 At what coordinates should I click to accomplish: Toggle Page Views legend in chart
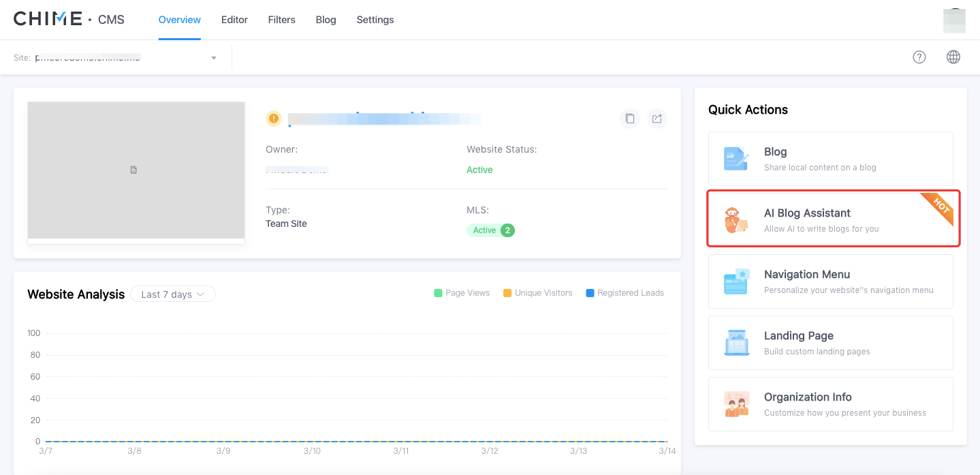(x=462, y=293)
